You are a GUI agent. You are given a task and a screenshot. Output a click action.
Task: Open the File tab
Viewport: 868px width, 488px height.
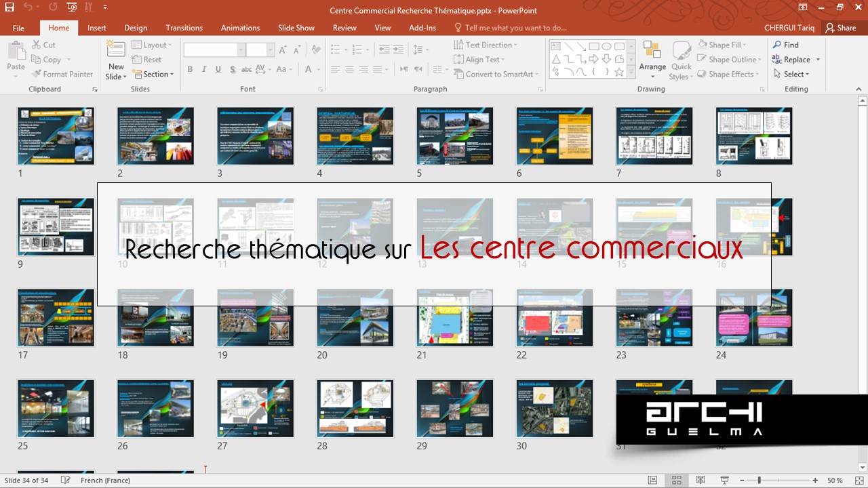pos(18,28)
